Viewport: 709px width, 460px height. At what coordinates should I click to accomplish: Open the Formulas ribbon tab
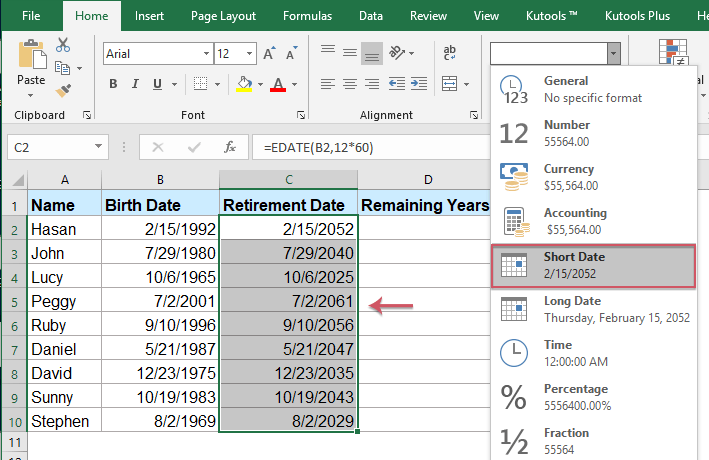click(307, 15)
